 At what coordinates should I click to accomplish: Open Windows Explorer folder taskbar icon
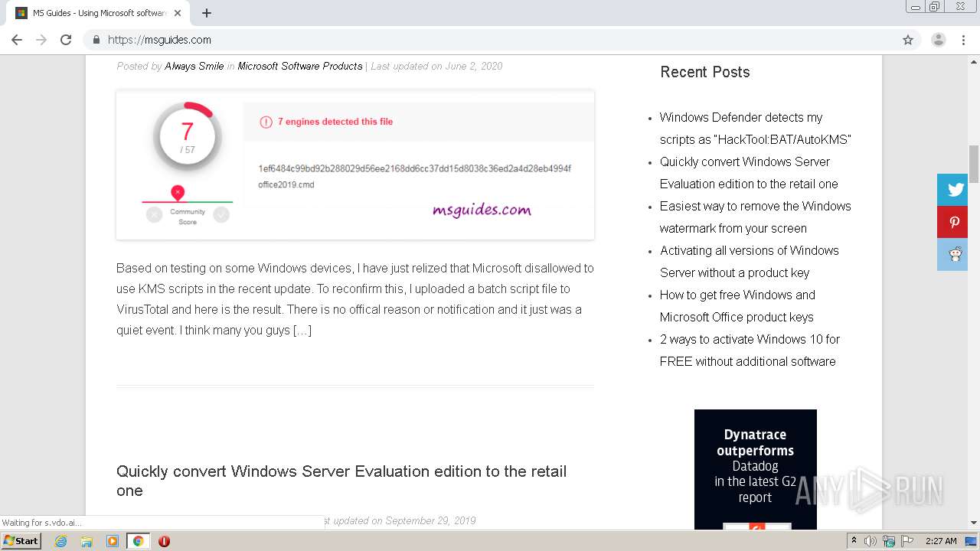[x=87, y=541]
